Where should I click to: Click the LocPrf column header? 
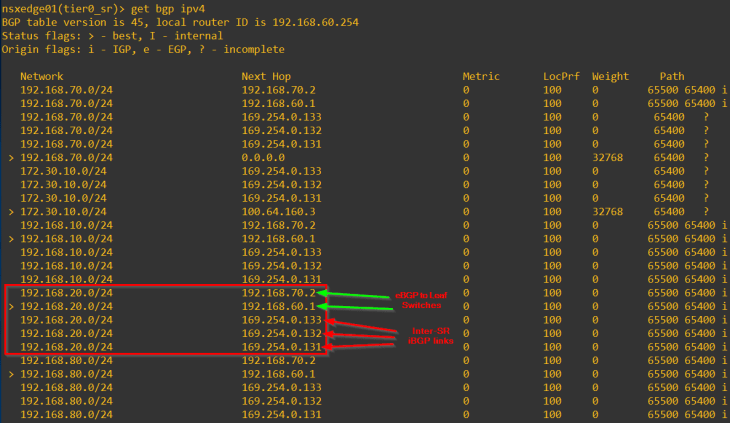click(560, 76)
